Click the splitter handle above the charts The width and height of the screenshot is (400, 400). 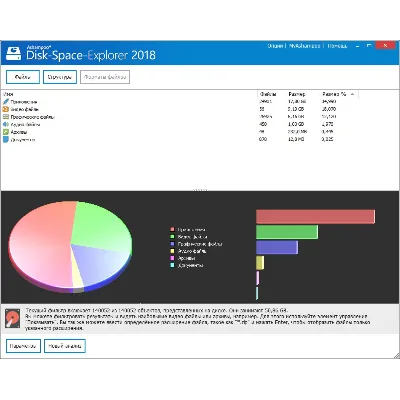200,190
